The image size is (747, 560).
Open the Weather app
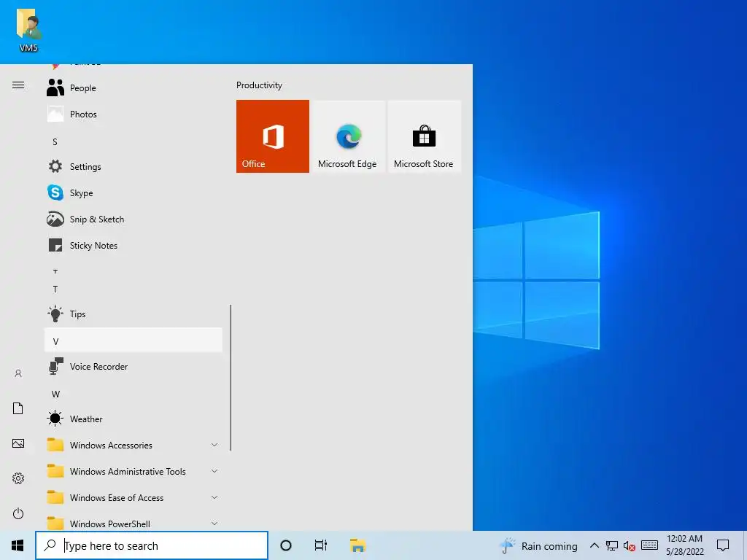tap(133, 419)
